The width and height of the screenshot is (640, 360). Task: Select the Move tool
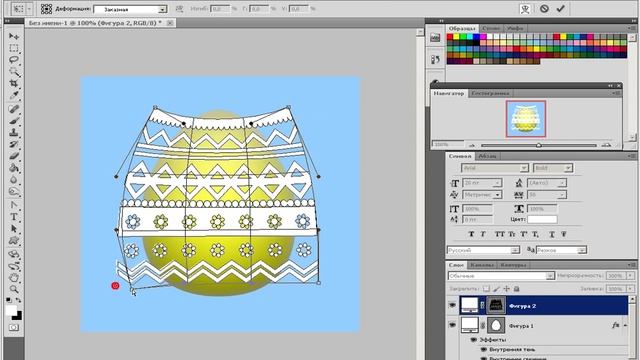14,36
